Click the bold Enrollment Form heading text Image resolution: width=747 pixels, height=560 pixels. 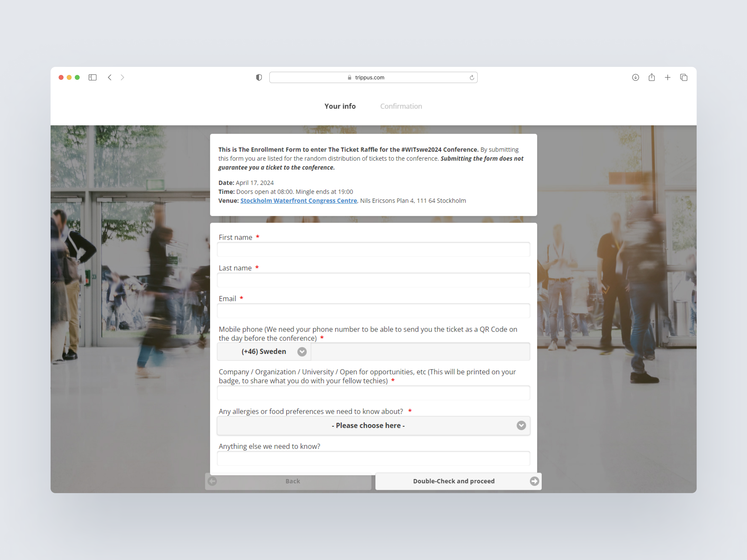point(348,150)
